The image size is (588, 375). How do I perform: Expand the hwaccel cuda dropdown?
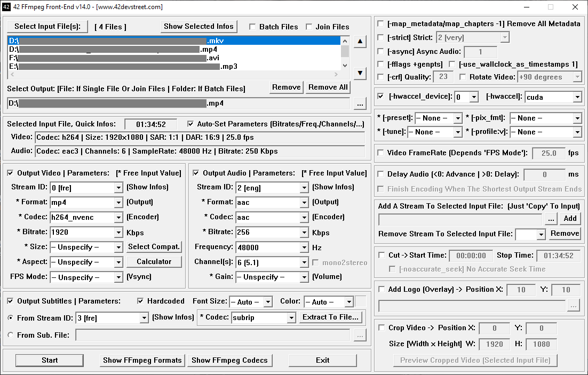click(x=577, y=97)
